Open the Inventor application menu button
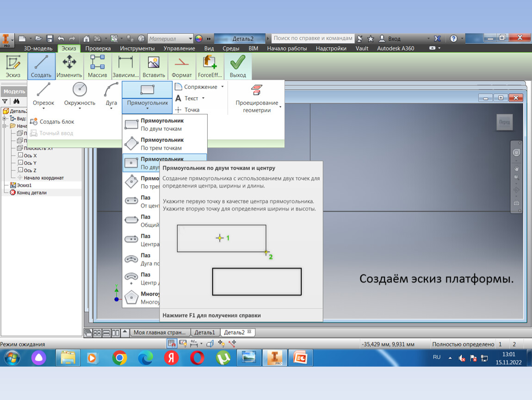 [6, 39]
